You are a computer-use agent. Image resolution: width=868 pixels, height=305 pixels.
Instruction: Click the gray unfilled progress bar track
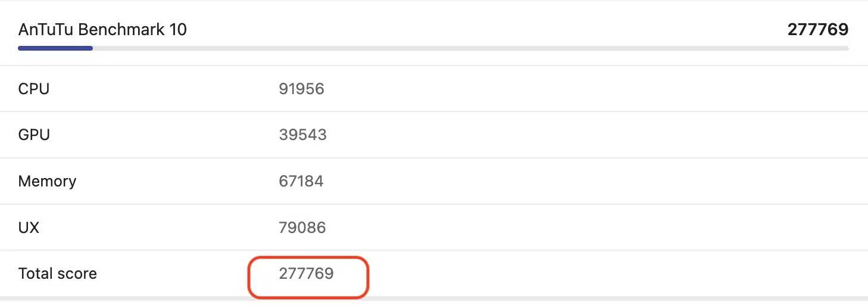[x=470, y=48]
